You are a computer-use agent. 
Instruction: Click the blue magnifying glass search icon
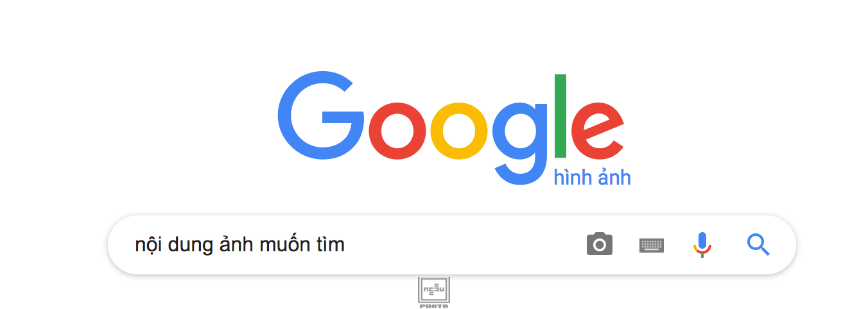pos(758,244)
